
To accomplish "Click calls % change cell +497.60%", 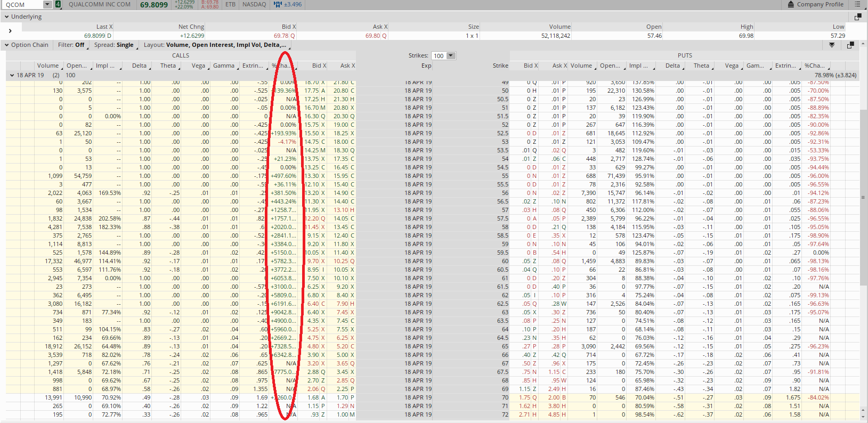I will (x=283, y=176).
